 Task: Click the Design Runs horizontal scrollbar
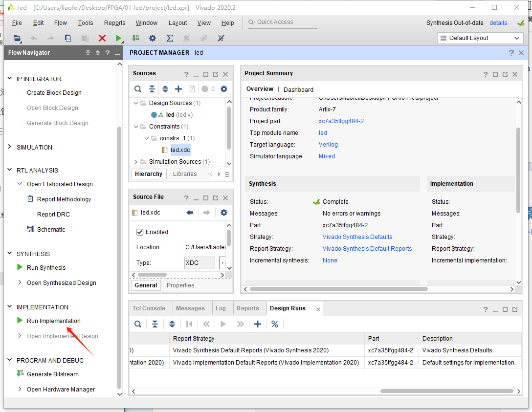tap(446, 391)
